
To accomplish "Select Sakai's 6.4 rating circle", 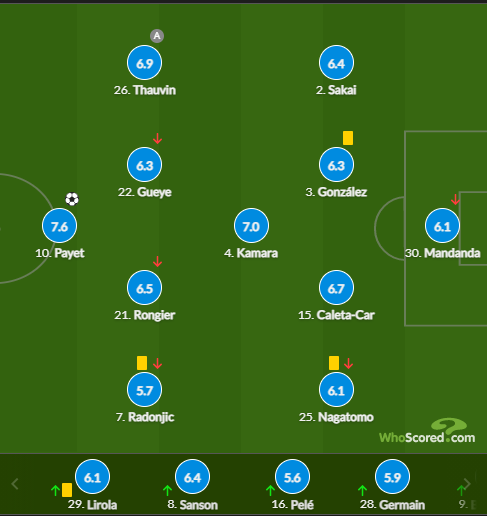I will (x=336, y=63).
